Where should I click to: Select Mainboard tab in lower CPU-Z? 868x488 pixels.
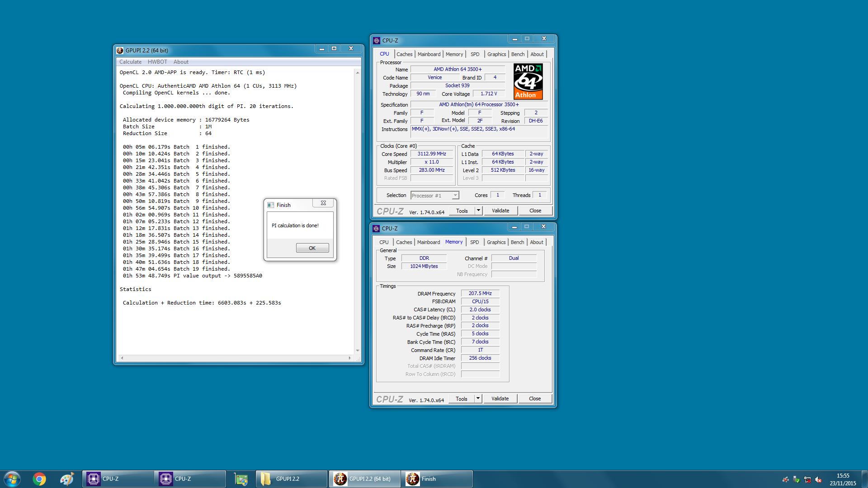(x=429, y=242)
